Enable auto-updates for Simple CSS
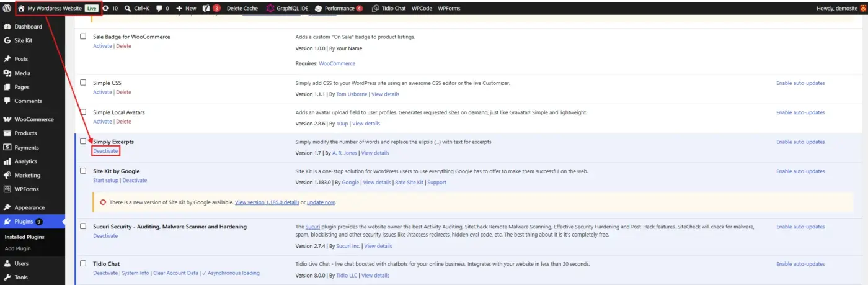The image size is (868, 285). [x=800, y=83]
